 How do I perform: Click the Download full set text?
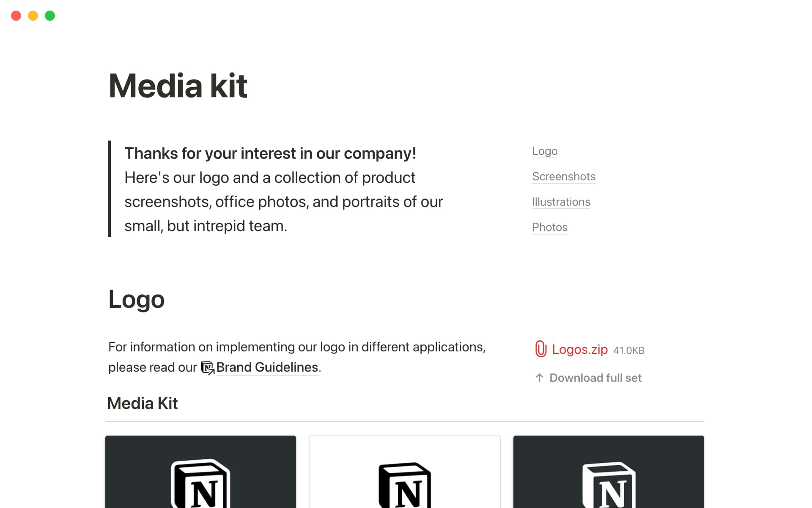(595, 378)
